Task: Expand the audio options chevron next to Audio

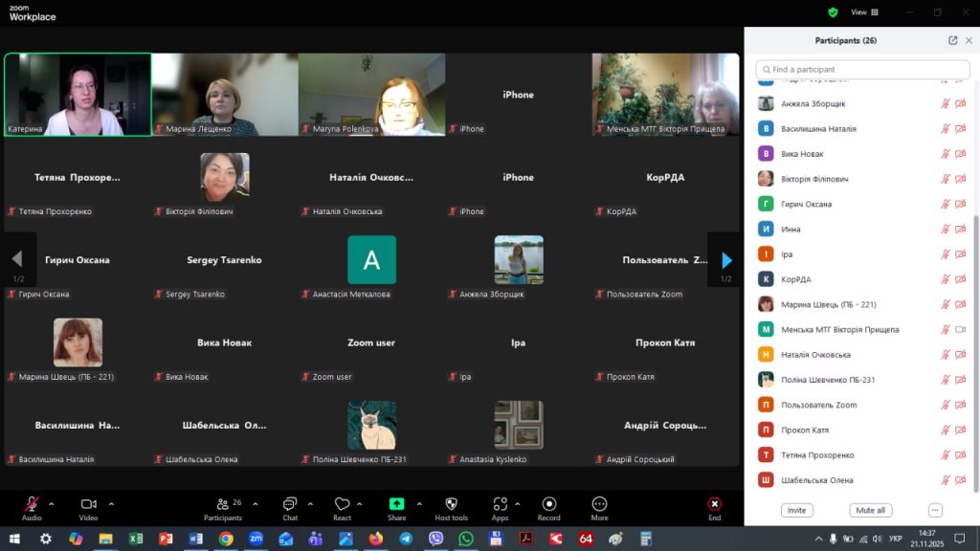Action: (52, 503)
